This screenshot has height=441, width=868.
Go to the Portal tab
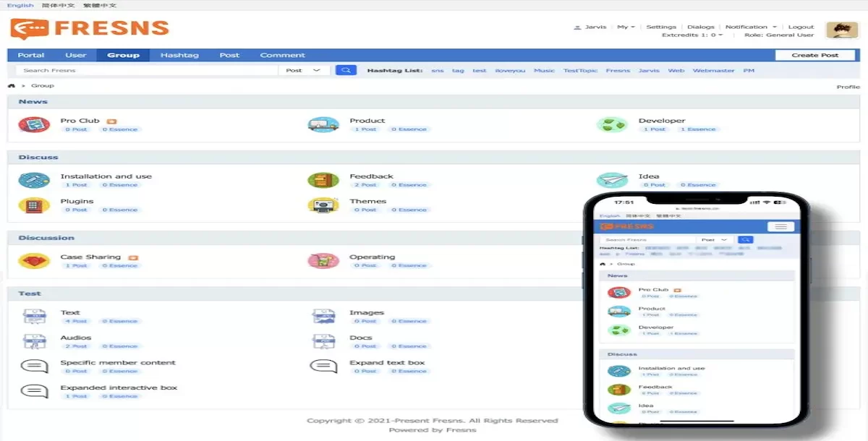point(31,55)
